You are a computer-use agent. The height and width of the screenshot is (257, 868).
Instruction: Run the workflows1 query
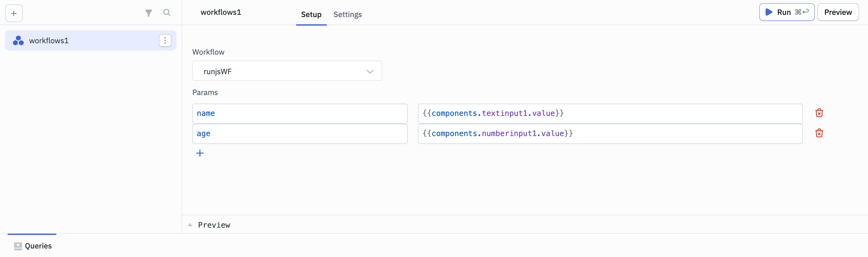(x=786, y=12)
